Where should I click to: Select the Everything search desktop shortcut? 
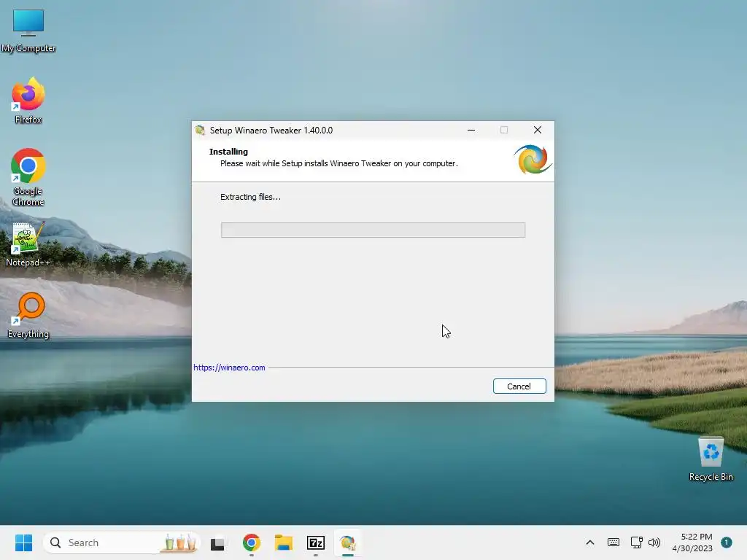(x=28, y=316)
